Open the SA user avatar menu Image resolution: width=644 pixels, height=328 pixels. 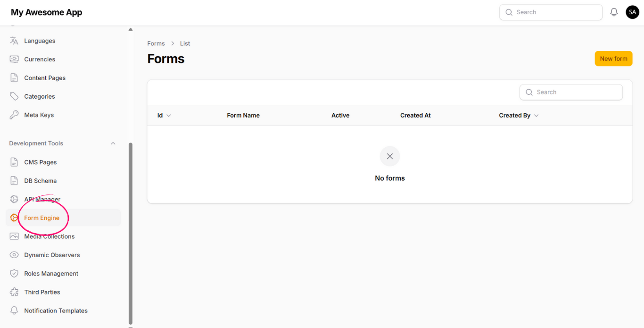click(632, 12)
